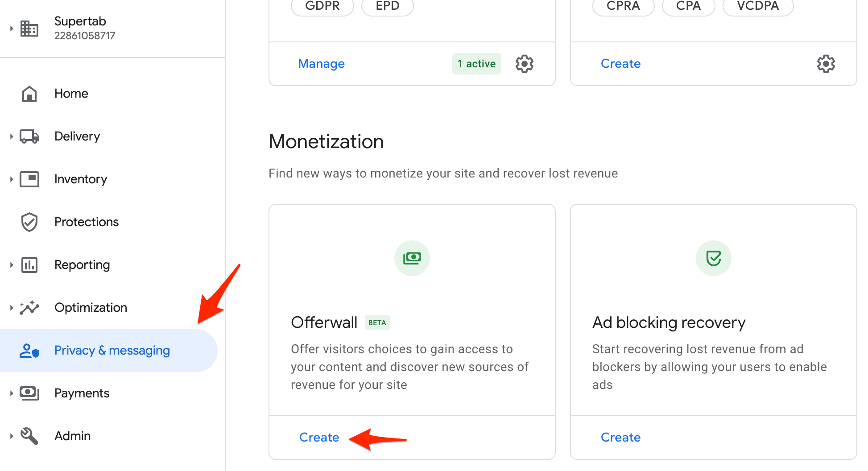Viewport: 868px width, 471px height.
Task: Open settings gear in CPRA card
Action: [826, 64]
